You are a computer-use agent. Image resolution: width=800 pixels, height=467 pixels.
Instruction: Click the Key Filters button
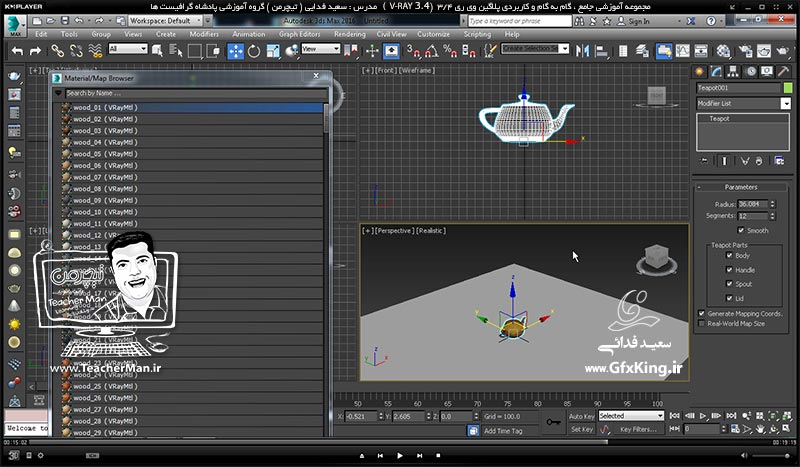(638, 429)
